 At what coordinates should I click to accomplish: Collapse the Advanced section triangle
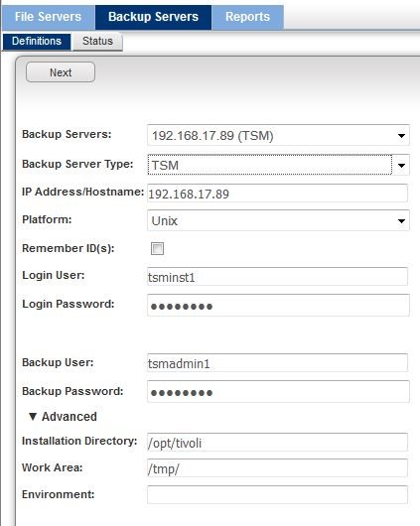coord(33,416)
